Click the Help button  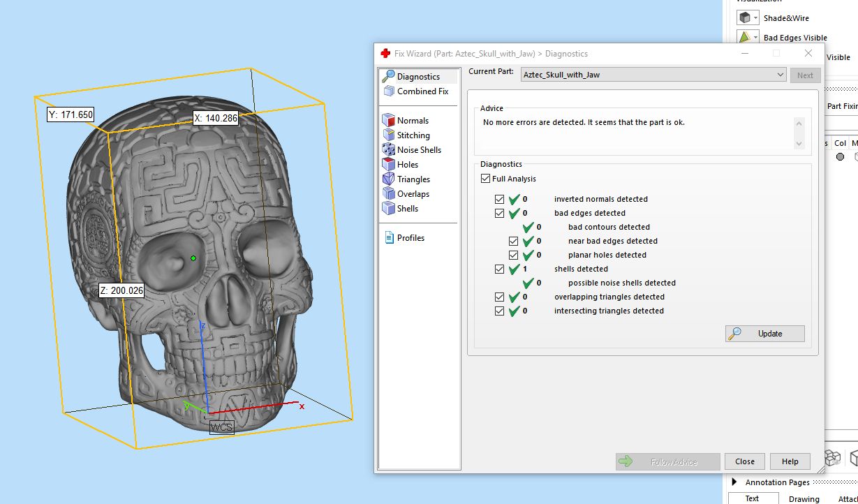pos(790,461)
